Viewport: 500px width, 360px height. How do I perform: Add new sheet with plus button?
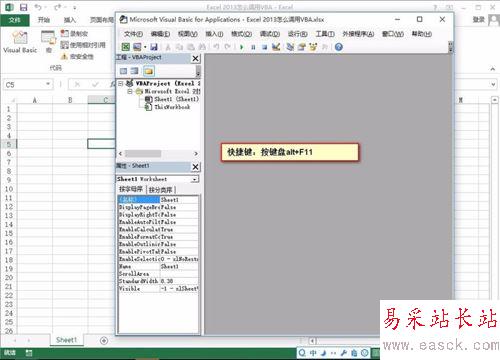pyautogui.click(x=104, y=340)
